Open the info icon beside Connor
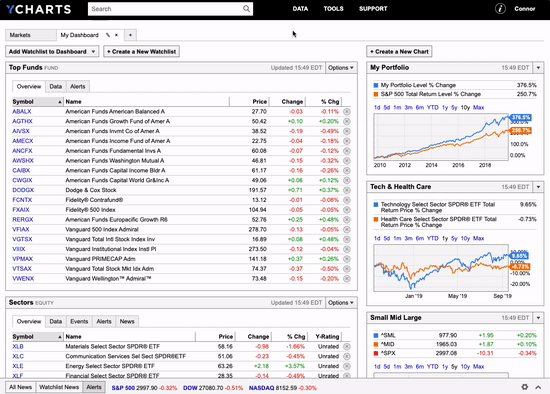The height and width of the screenshot is (394, 550). coord(500,9)
